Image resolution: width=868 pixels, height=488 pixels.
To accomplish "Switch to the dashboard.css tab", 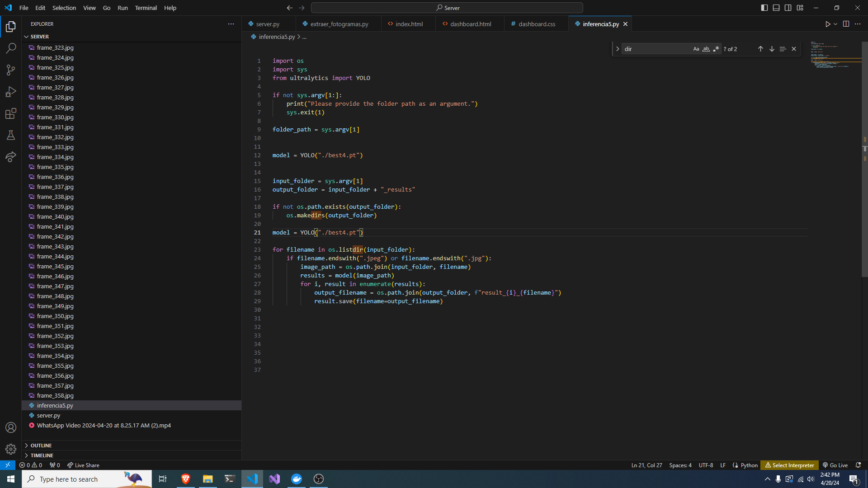I will pyautogui.click(x=537, y=24).
